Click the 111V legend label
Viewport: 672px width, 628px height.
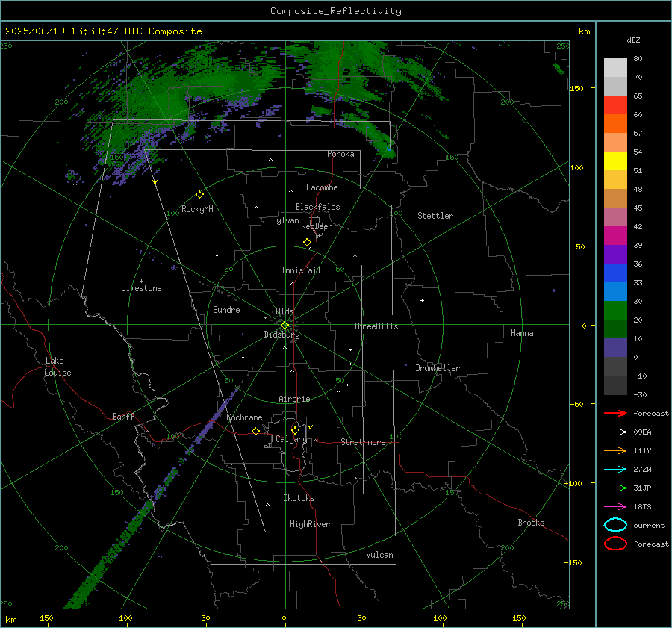pyautogui.click(x=642, y=450)
